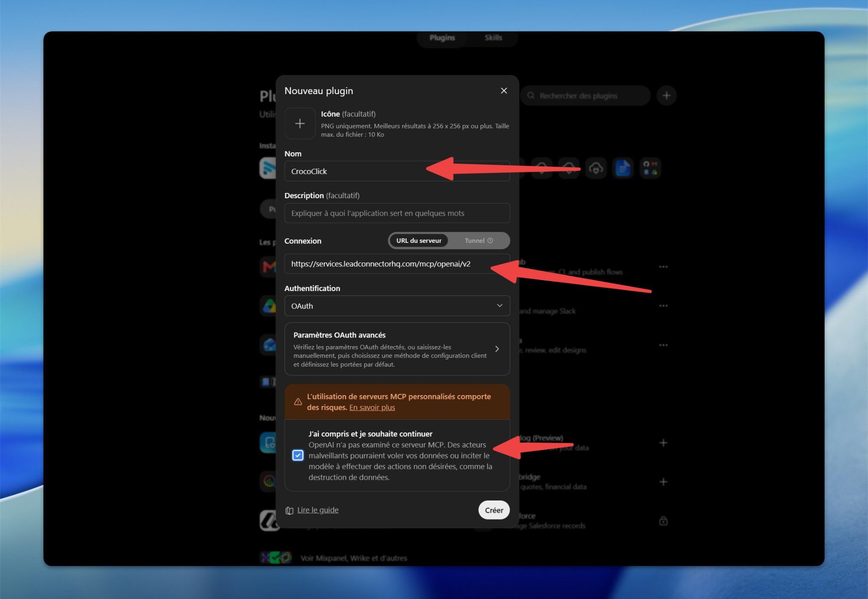Open the Authentification dropdown set to OAuth
Screen dimensions: 868x599
397,306
